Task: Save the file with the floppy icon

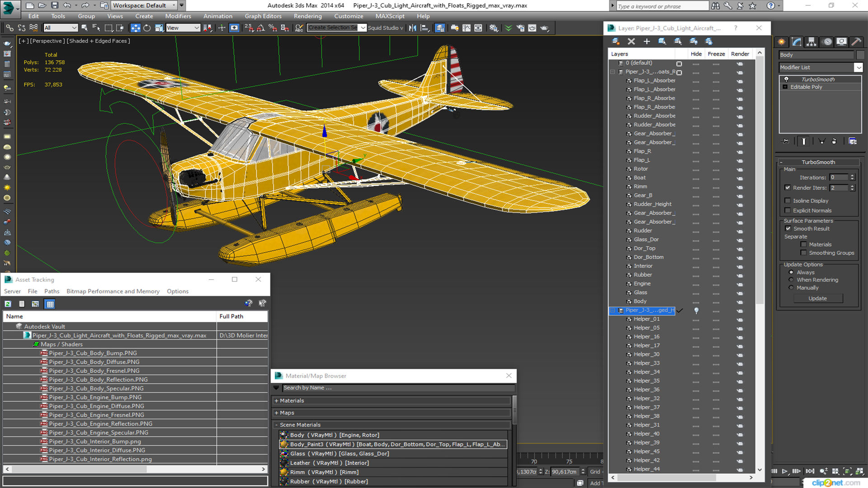Action: tap(55, 5)
